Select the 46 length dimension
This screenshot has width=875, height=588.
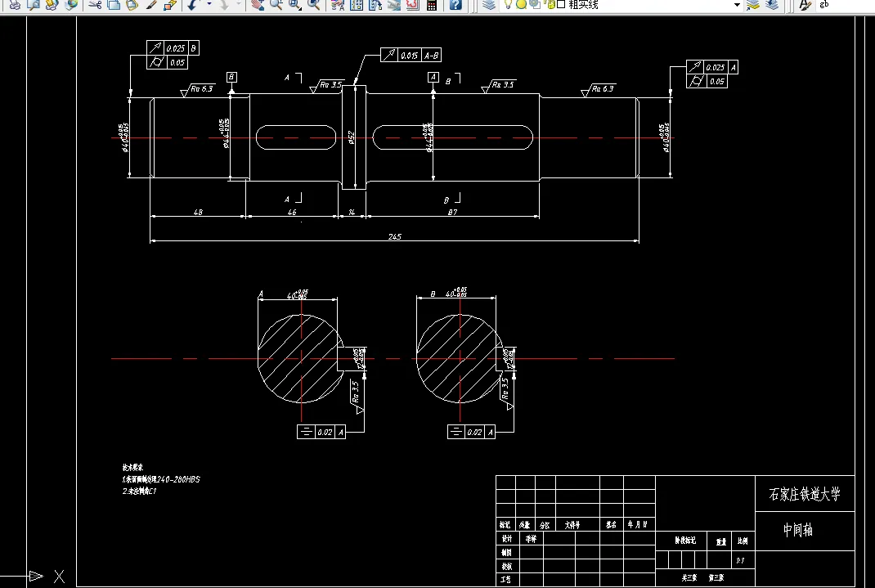[292, 212]
